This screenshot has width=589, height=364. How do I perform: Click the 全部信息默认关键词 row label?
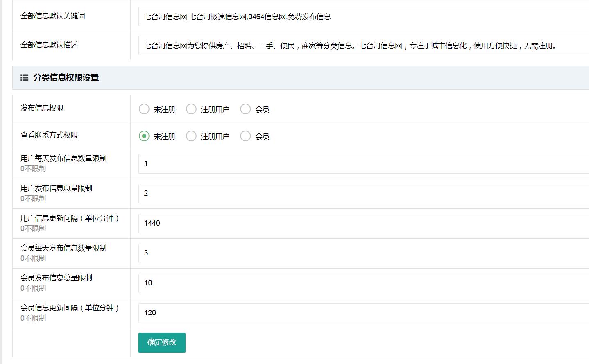click(x=53, y=16)
